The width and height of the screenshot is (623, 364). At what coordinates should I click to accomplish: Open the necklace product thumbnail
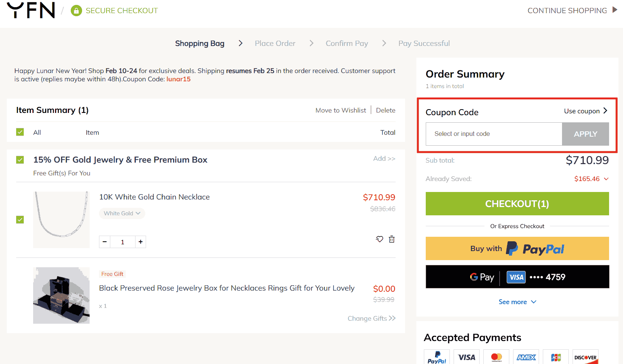pyautogui.click(x=61, y=219)
